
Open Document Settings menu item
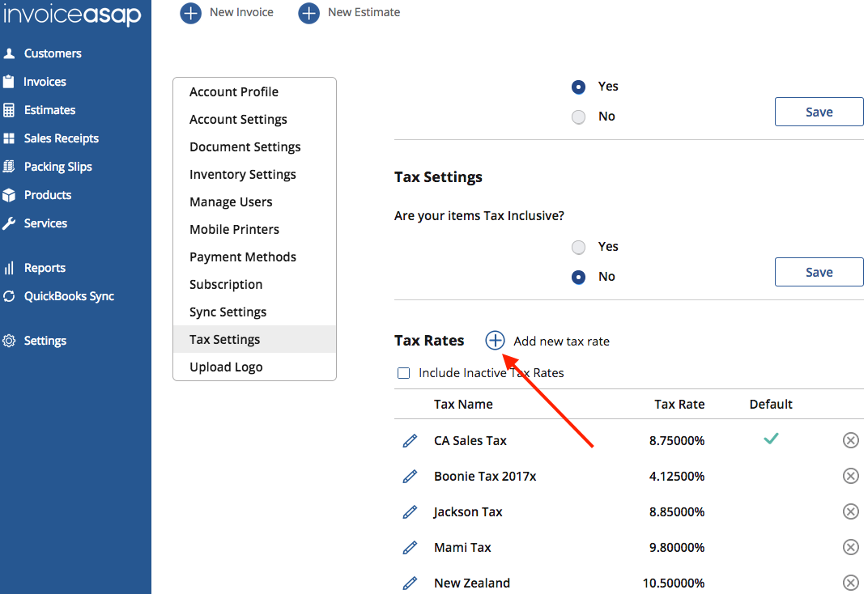pos(254,147)
